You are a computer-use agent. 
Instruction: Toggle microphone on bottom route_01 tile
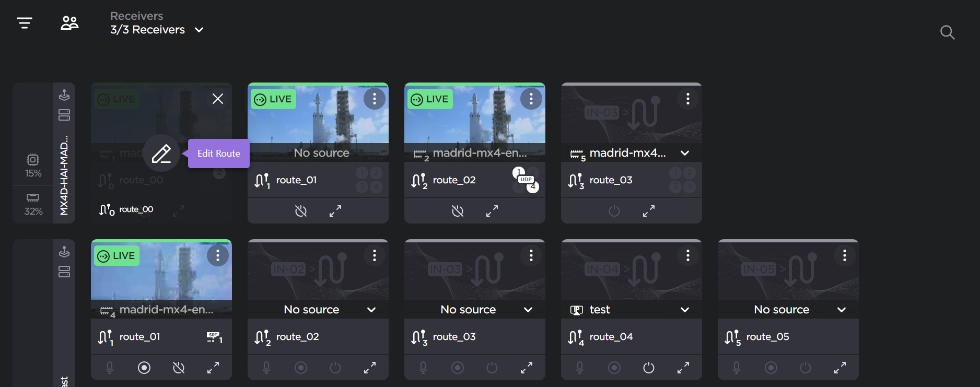point(110,368)
